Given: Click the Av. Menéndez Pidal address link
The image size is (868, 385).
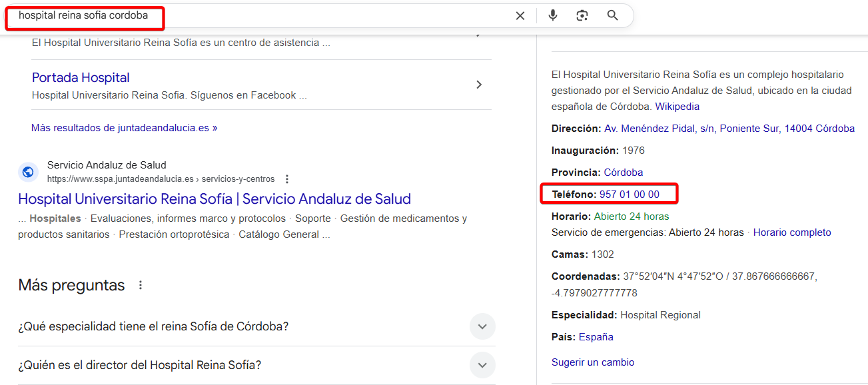Looking at the screenshot, I should pyautogui.click(x=729, y=129).
